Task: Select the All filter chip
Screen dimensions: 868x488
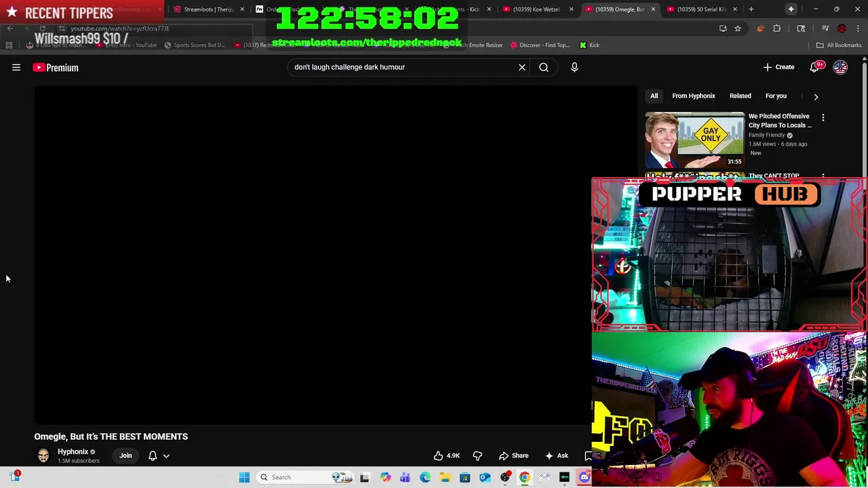Action: click(654, 96)
